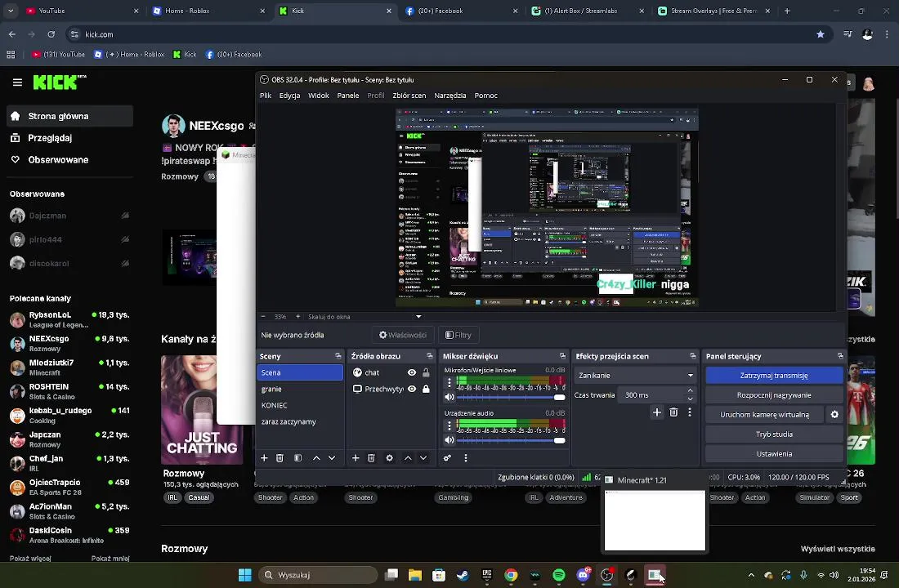Lock the chat source
The height and width of the screenshot is (588, 899).
coord(426,372)
